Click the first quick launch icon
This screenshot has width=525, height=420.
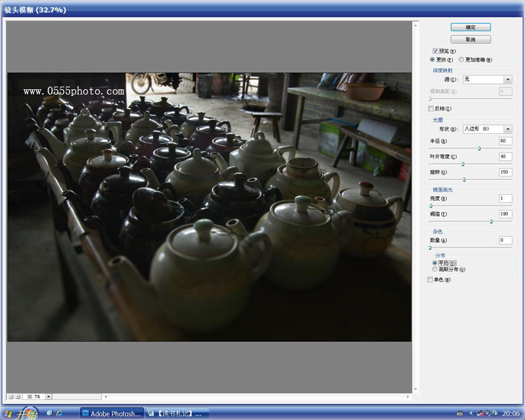click(x=49, y=413)
